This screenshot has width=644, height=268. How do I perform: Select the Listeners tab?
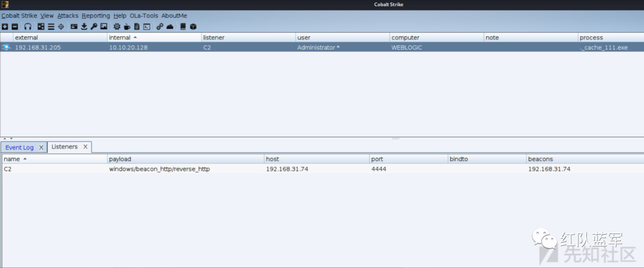pos(64,147)
